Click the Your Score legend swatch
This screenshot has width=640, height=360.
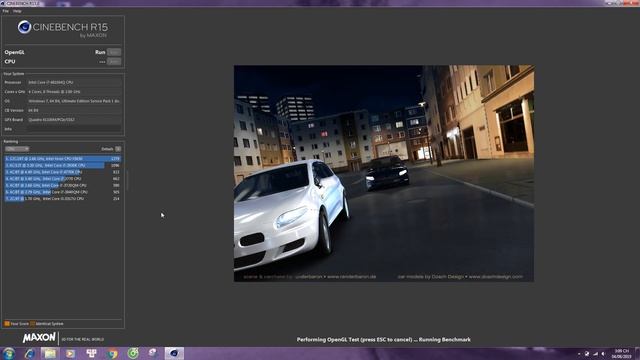tap(7, 324)
